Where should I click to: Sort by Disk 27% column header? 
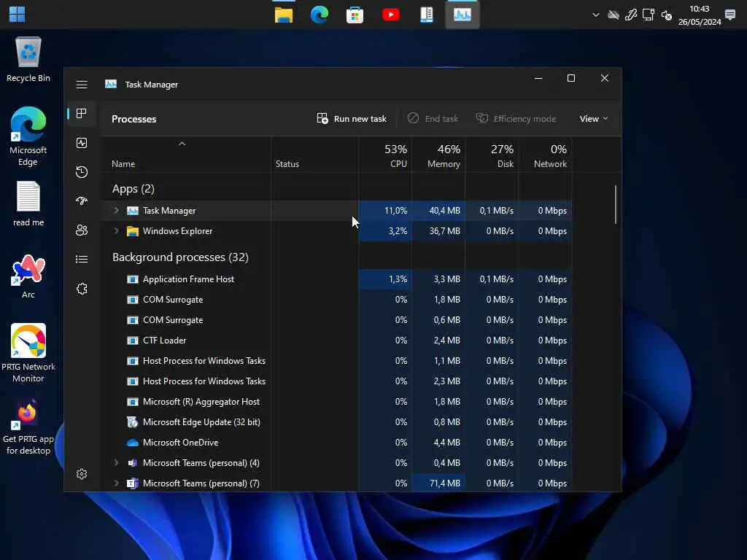[492, 155]
